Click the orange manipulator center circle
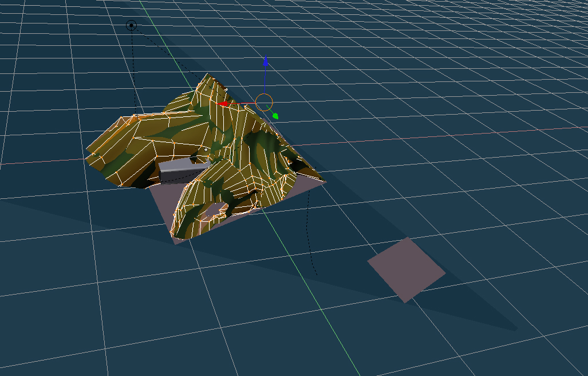This screenshot has height=376, width=588. coord(264,102)
